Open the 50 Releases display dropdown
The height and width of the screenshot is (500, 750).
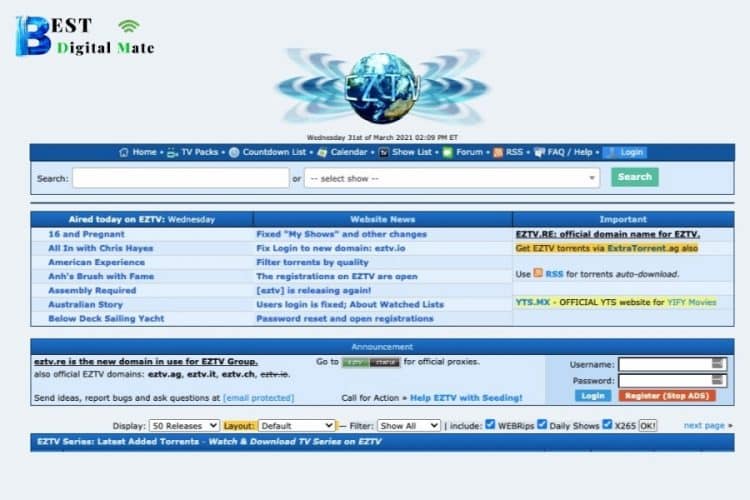184,425
